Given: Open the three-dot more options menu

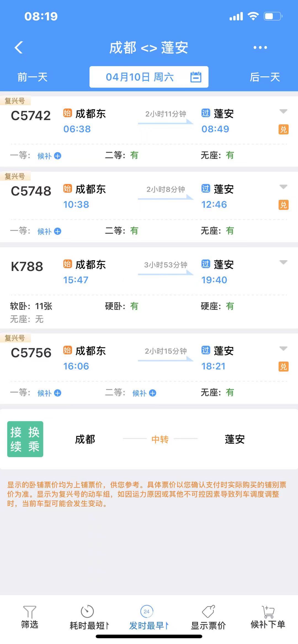Looking at the screenshot, I should (260, 47).
